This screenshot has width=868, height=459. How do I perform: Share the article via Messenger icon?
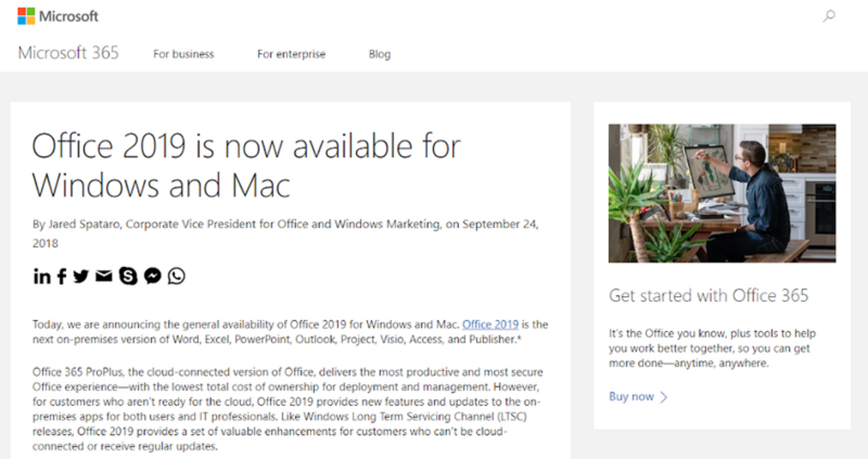(152, 276)
